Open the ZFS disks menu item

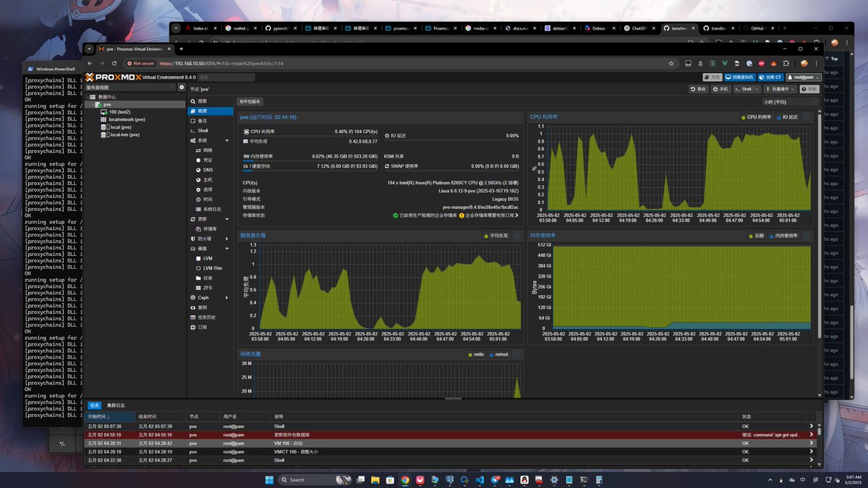pyautogui.click(x=208, y=287)
